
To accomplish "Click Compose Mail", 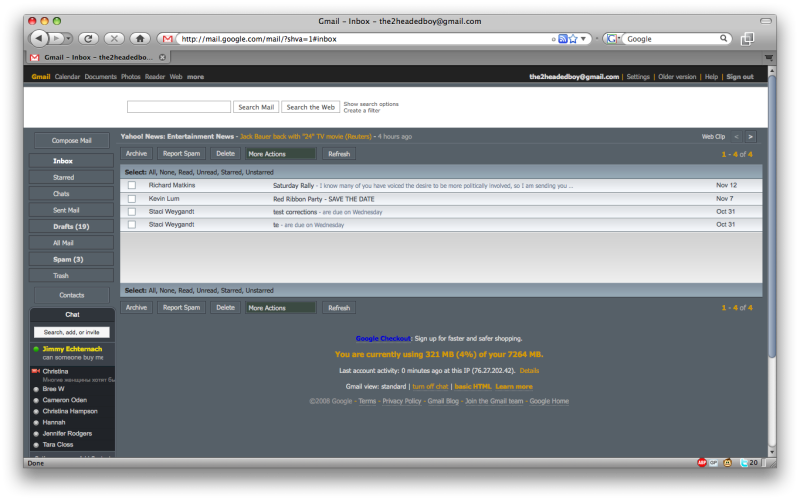I will click(71, 140).
